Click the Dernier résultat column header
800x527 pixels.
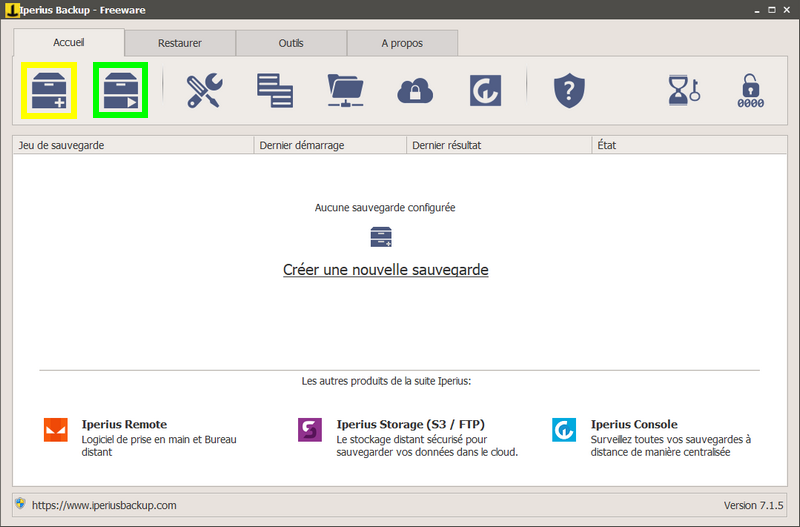click(499, 145)
